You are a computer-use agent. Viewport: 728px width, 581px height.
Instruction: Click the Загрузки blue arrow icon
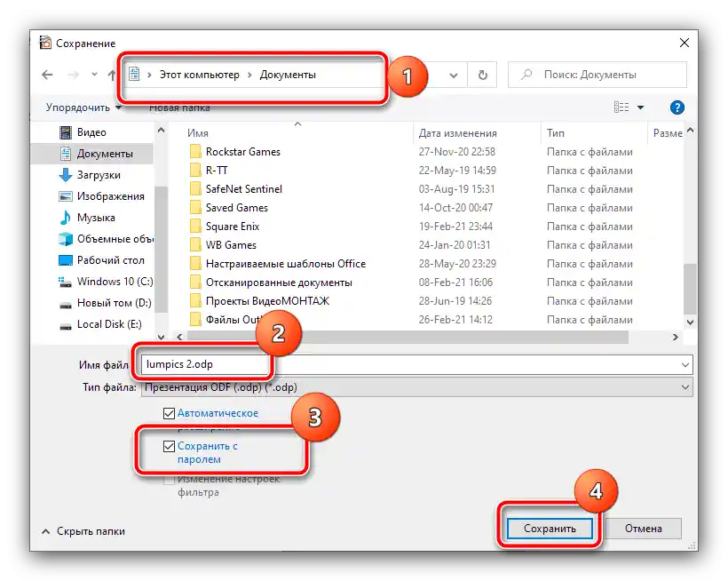66,175
